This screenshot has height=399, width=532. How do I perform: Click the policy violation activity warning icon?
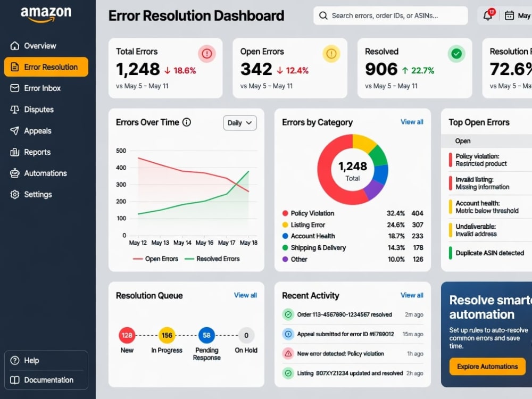[x=288, y=354]
